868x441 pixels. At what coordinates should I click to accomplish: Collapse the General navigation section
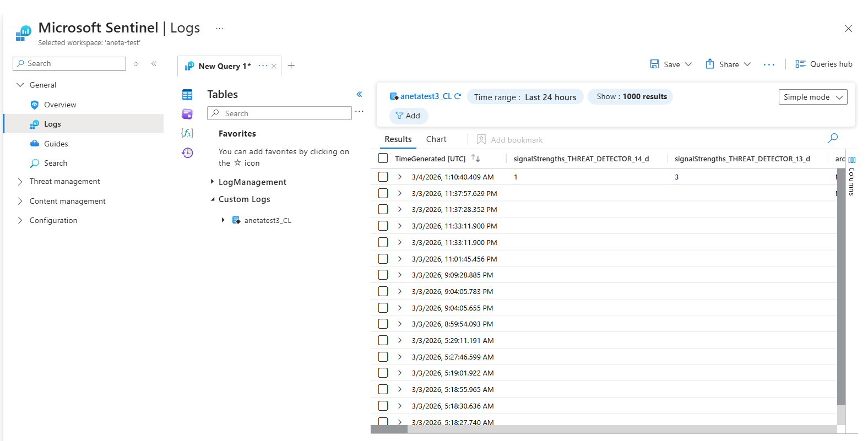20,85
